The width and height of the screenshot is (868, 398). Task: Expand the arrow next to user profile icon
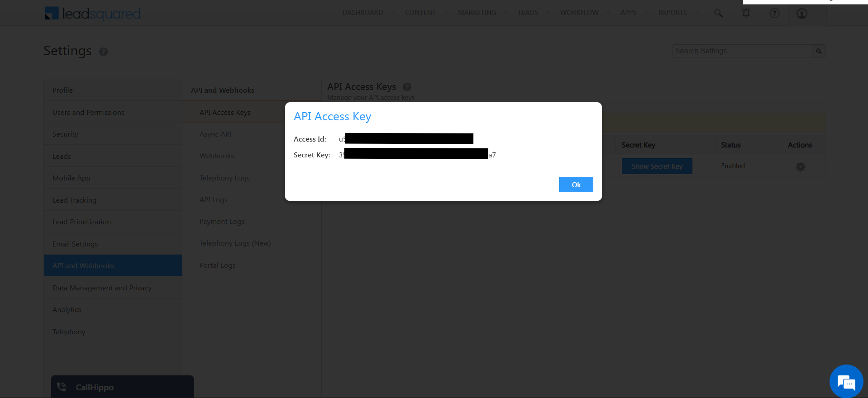tap(817, 14)
